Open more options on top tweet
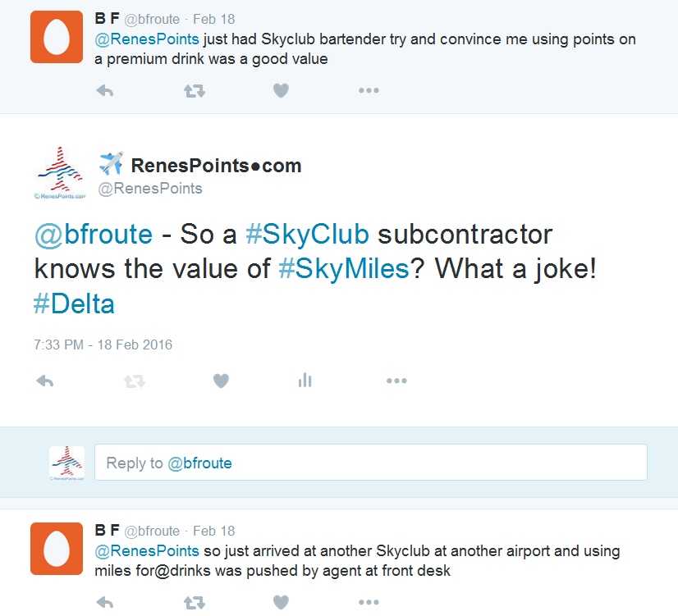 tap(369, 91)
